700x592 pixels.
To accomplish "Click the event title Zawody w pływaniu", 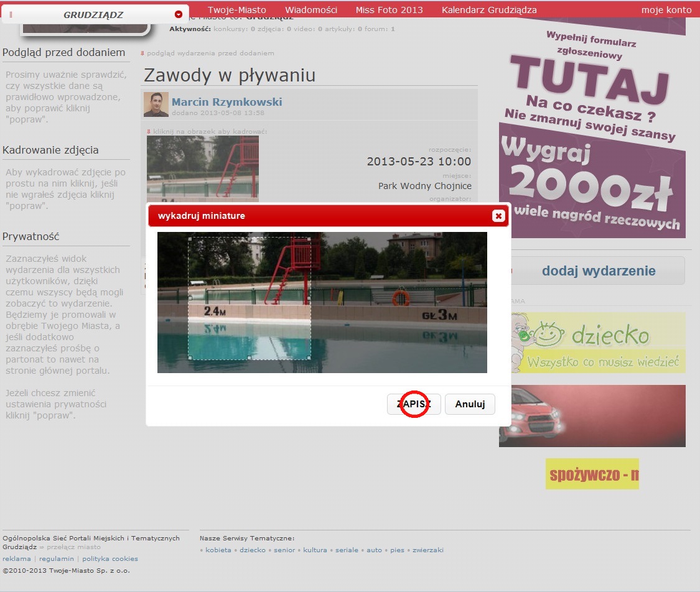I will pos(230,75).
